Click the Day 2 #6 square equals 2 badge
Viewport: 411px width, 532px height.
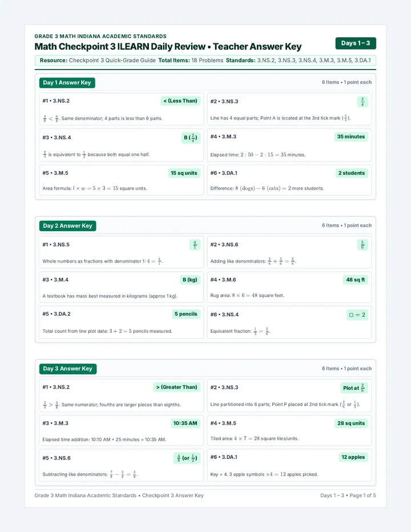[x=357, y=315]
